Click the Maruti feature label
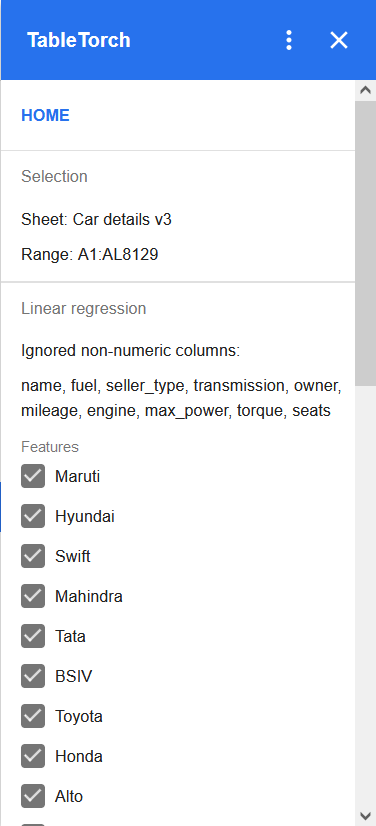 pos(77,476)
